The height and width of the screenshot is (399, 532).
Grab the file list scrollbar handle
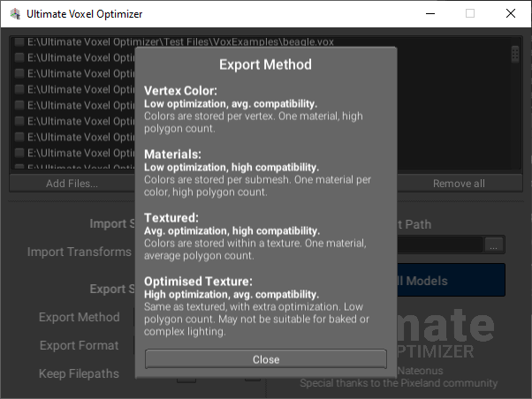click(x=514, y=54)
